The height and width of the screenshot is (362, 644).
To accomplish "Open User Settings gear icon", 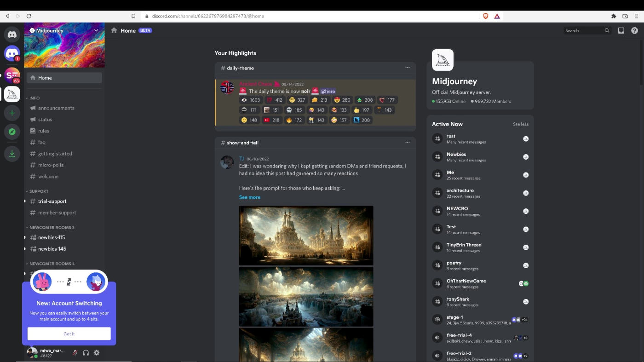I will coord(97,352).
